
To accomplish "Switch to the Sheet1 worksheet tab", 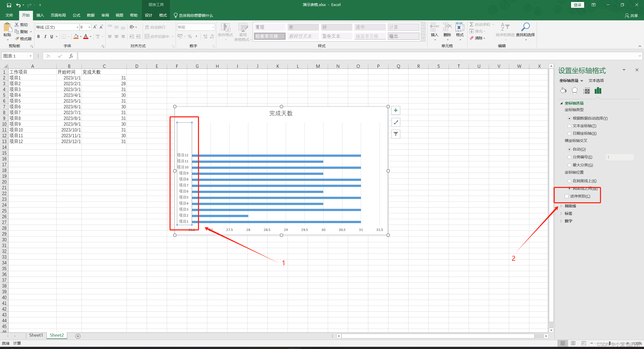I will tap(36, 335).
